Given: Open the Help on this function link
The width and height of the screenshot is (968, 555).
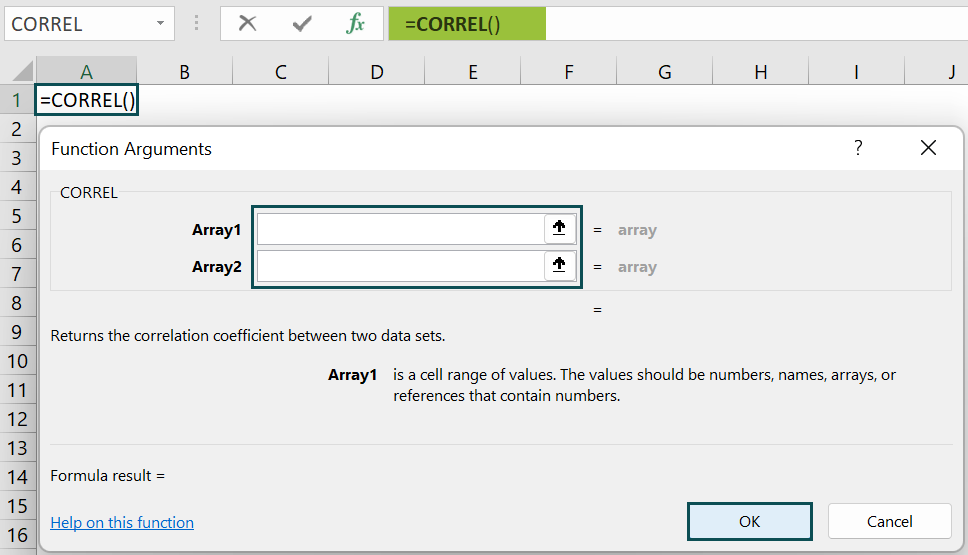Looking at the screenshot, I should 122,522.
